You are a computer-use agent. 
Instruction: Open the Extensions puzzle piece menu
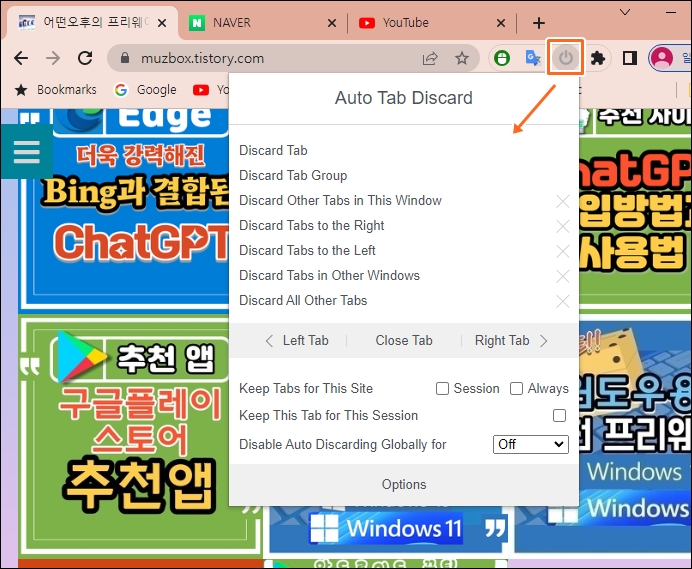pyautogui.click(x=598, y=58)
